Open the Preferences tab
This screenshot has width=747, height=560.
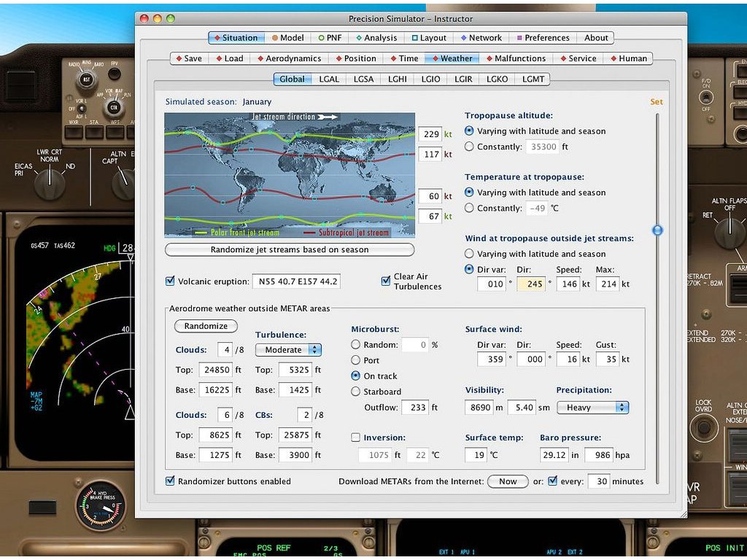tap(543, 38)
